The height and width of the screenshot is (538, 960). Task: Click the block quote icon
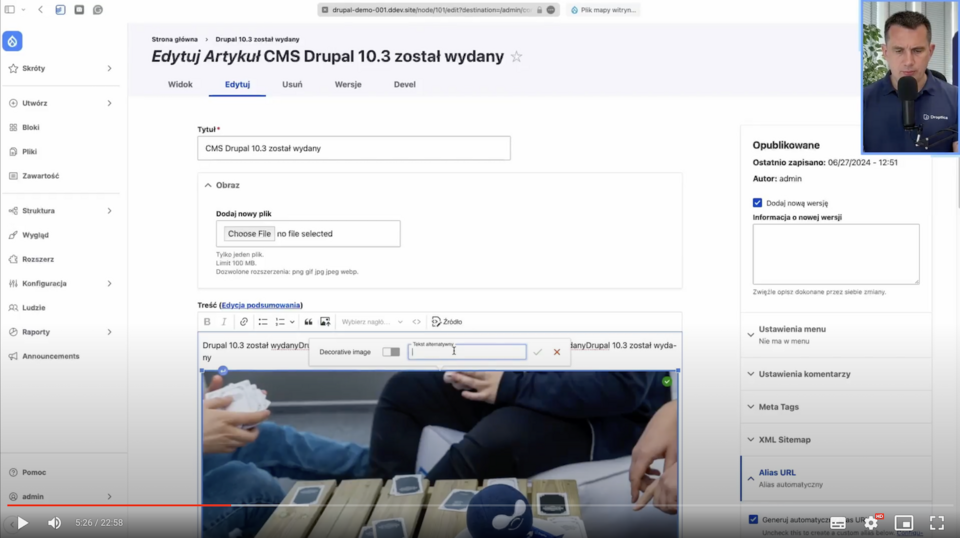308,322
